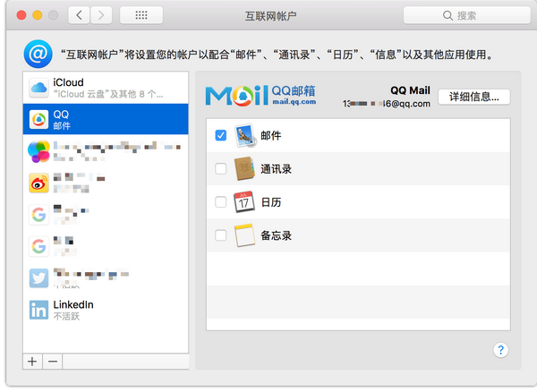Click the iCloud cloud icon
The width and height of the screenshot is (537, 392).
38,88
